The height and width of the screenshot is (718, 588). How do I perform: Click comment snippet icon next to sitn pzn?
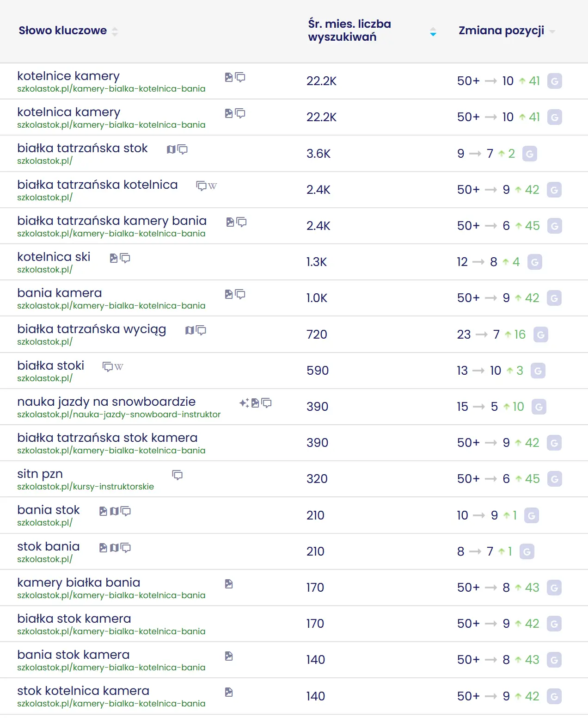178,475
